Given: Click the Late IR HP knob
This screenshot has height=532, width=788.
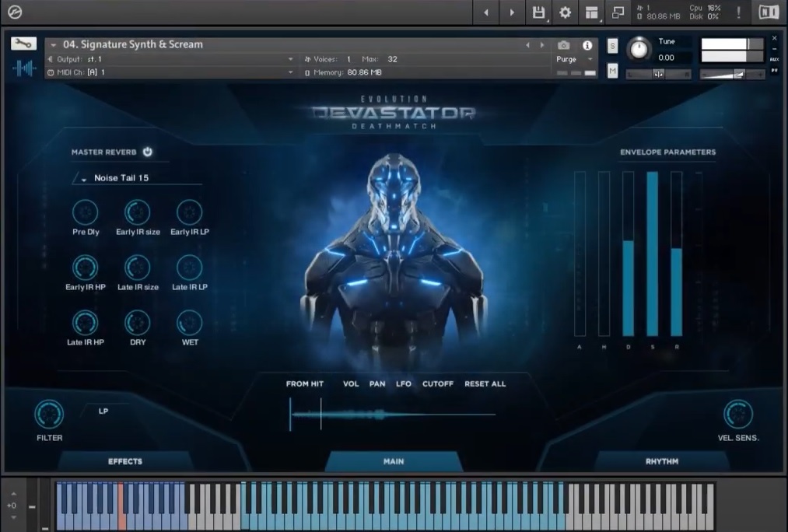Looking at the screenshot, I should (86, 323).
